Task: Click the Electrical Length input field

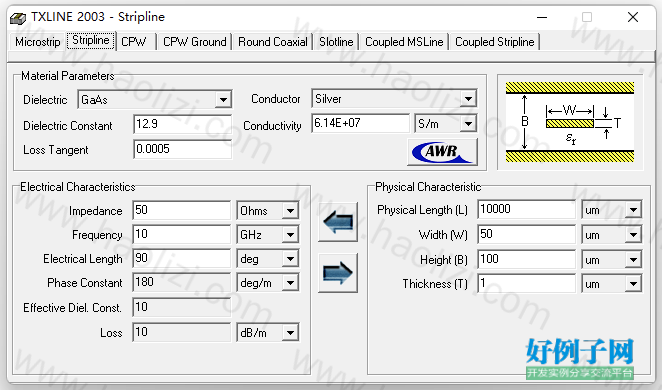Action: coord(182,258)
